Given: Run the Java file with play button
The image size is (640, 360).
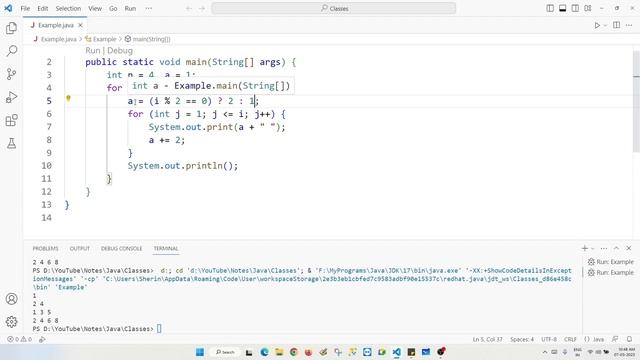Looking at the screenshot, I should pos(597,25).
